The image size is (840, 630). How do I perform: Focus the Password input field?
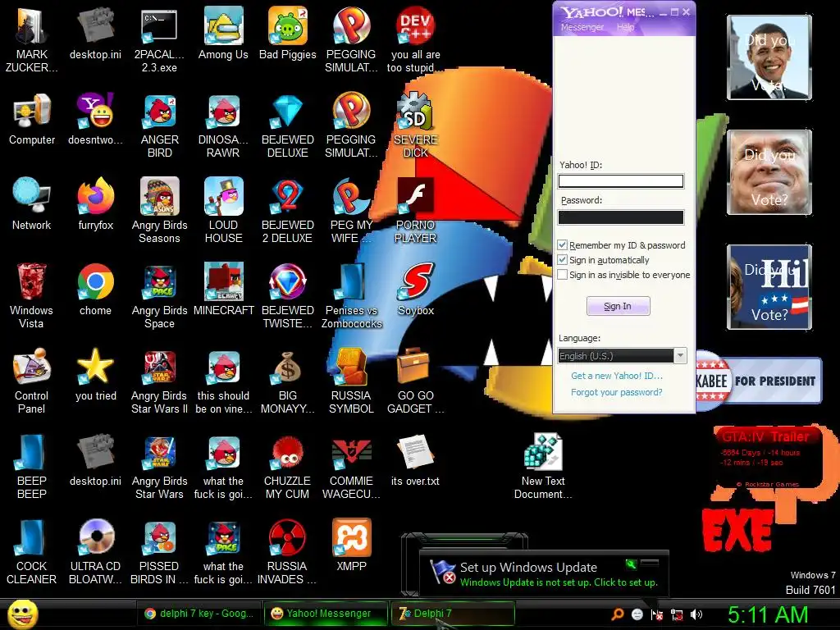[x=621, y=217]
